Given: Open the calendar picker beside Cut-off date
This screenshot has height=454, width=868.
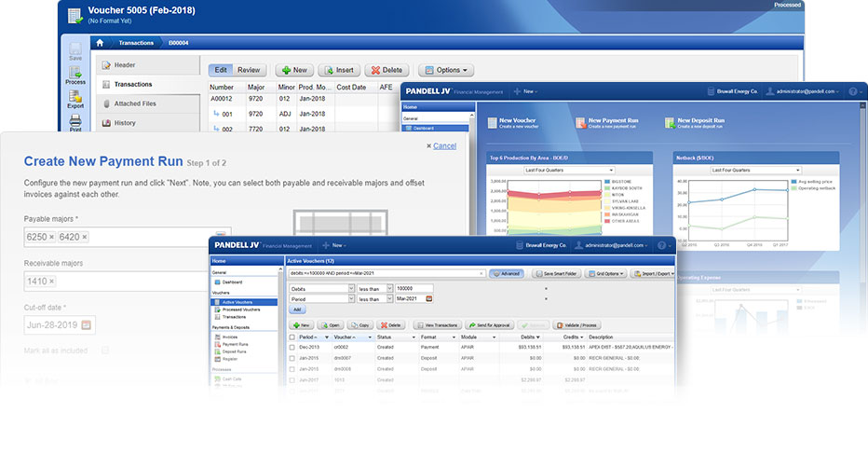Looking at the screenshot, I should click(87, 325).
